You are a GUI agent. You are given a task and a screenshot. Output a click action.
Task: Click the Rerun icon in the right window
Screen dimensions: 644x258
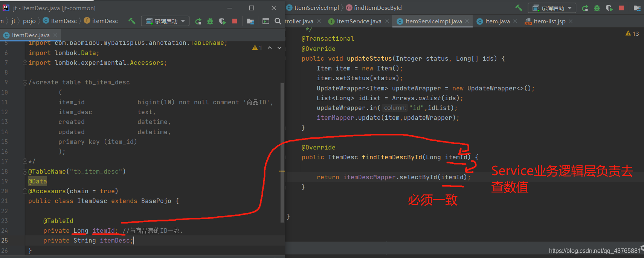click(x=585, y=8)
